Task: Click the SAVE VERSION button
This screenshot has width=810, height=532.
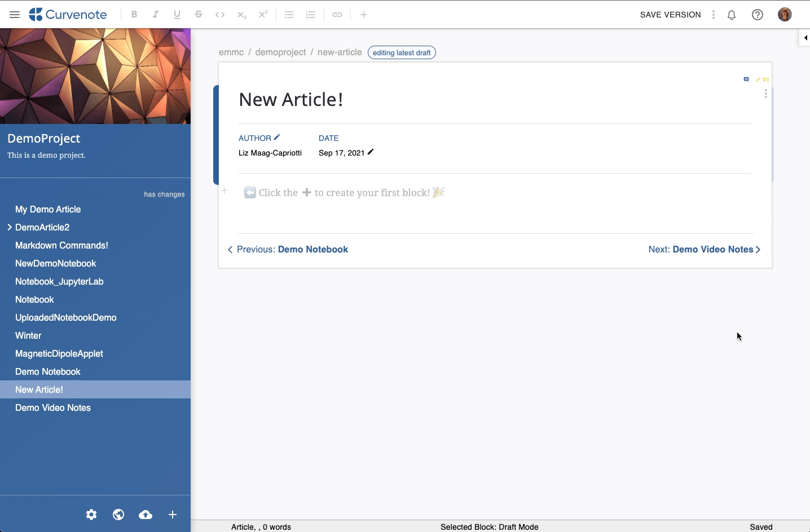Action: [x=670, y=15]
